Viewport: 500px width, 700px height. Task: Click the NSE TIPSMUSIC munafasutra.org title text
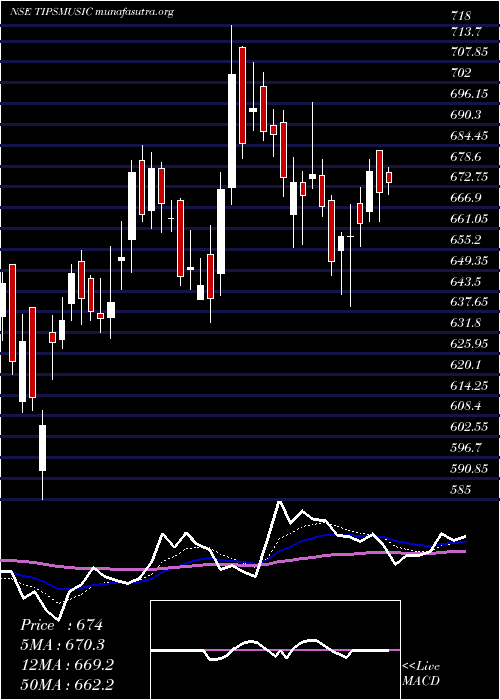pyautogui.click(x=92, y=12)
